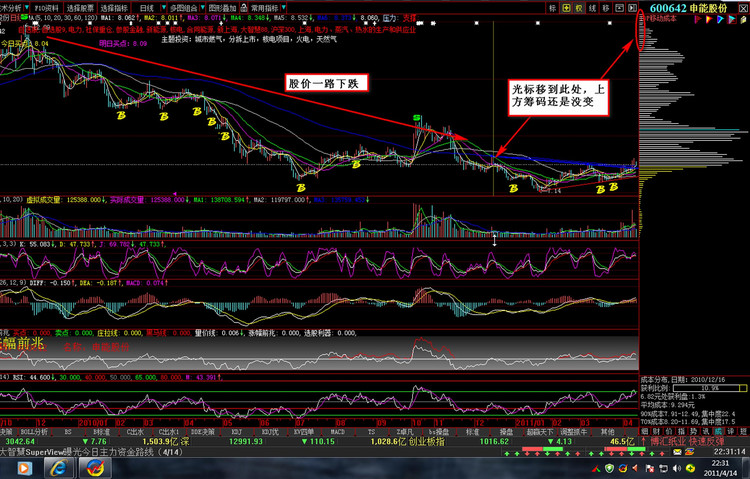Click the 600642 申能股份 stock title
This screenshot has height=479, width=750.
688,8
